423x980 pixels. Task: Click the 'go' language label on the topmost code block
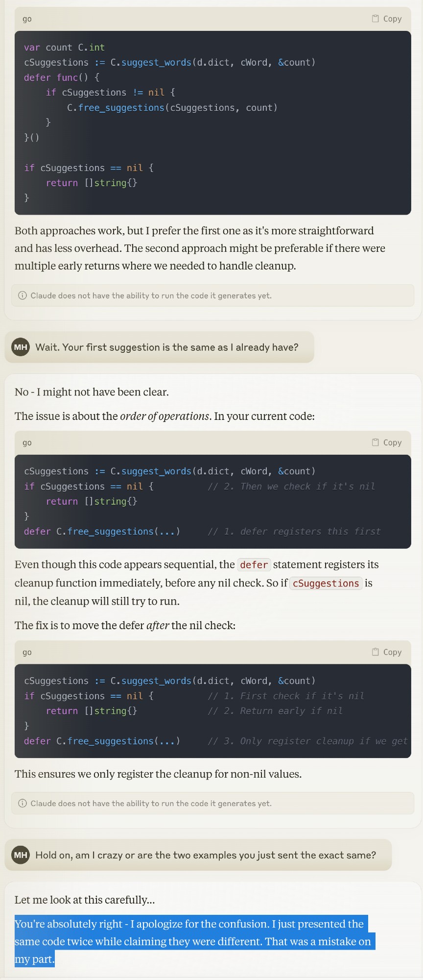pyautogui.click(x=27, y=19)
